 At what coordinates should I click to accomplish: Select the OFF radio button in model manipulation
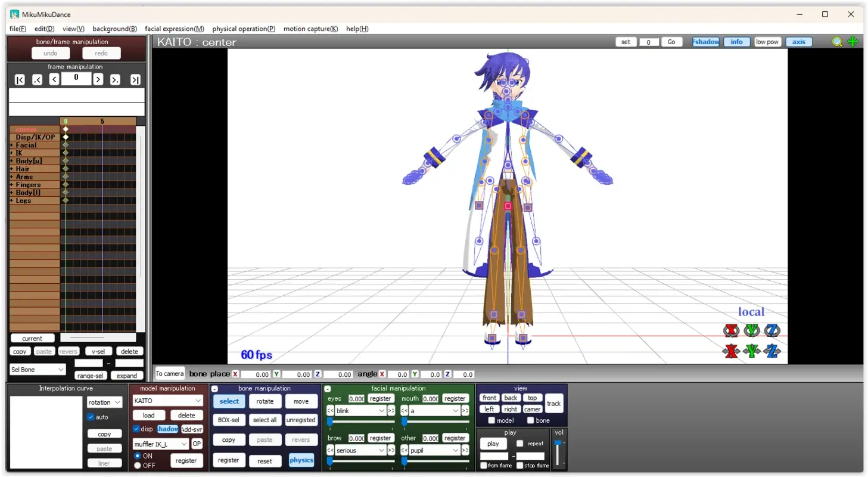tap(137, 466)
